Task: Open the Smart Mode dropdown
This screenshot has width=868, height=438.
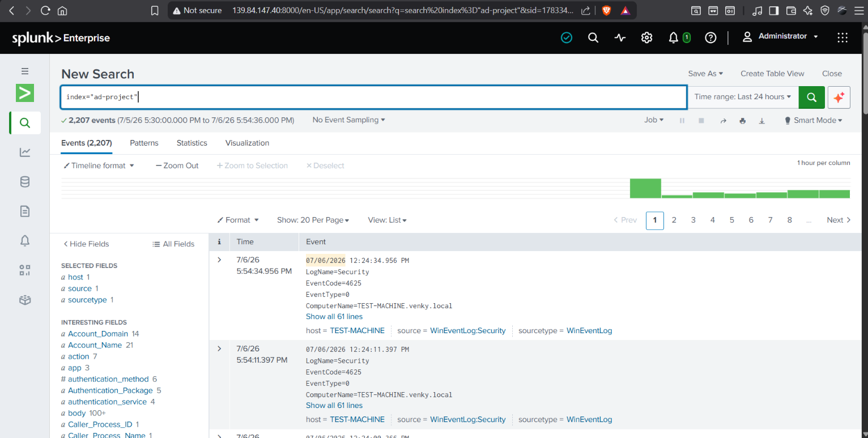Action: [814, 120]
